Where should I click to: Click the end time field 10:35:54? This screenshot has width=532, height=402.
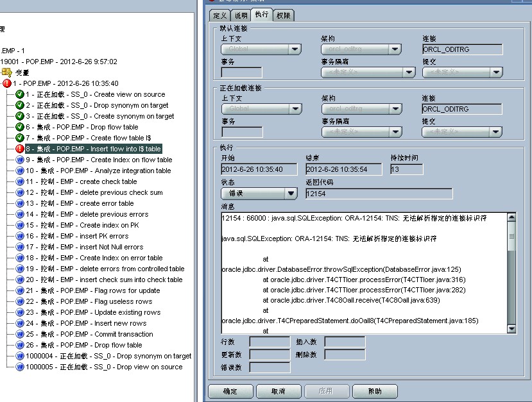pyautogui.click(x=344, y=169)
